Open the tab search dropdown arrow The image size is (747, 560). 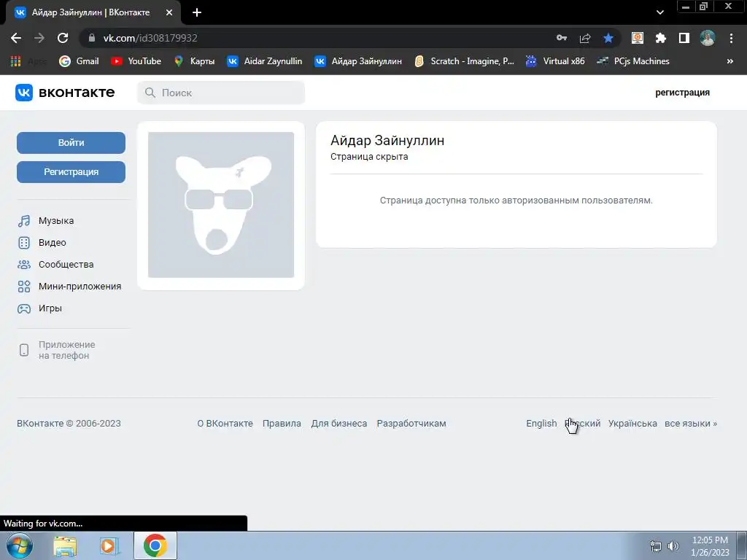click(659, 12)
